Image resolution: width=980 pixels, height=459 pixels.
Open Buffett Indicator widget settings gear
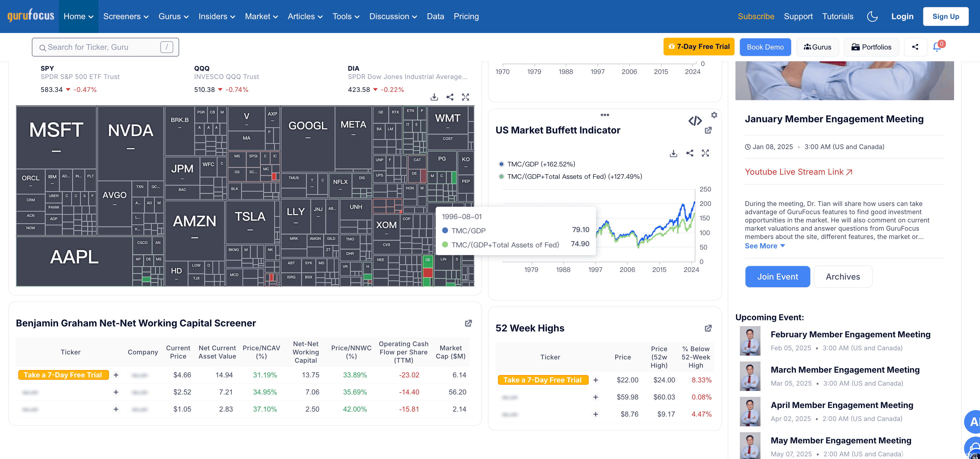tap(714, 115)
